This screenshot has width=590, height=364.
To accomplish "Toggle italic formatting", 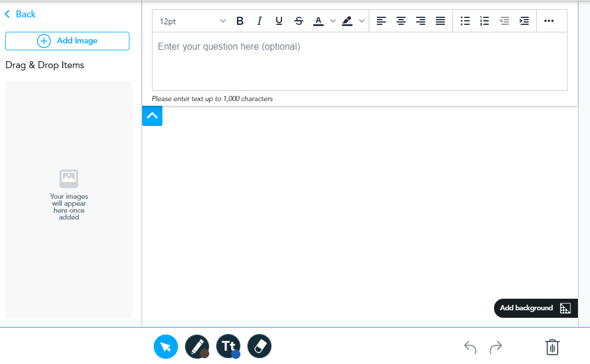I will [x=259, y=21].
